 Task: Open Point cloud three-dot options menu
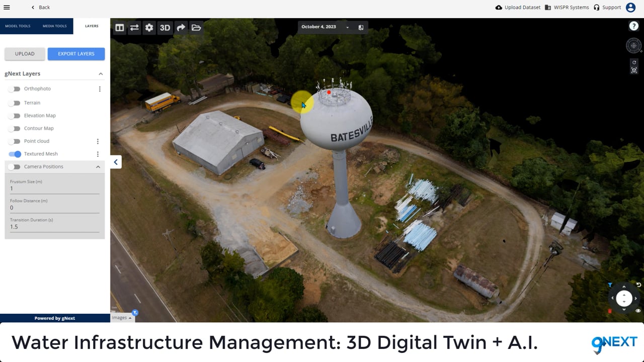click(x=98, y=141)
